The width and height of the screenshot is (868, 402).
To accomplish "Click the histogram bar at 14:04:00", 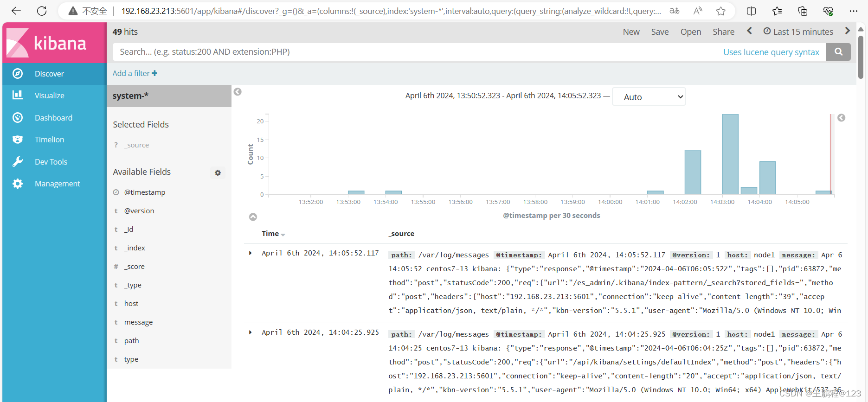I will (767, 178).
